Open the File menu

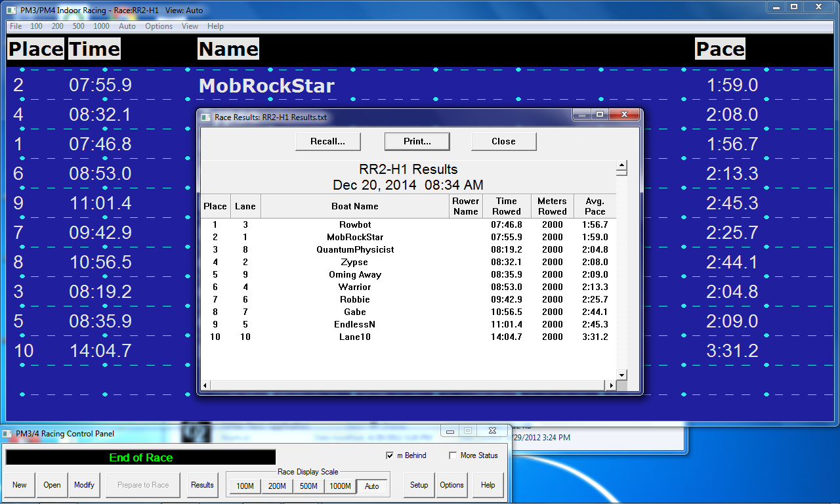[x=16, y=26]
